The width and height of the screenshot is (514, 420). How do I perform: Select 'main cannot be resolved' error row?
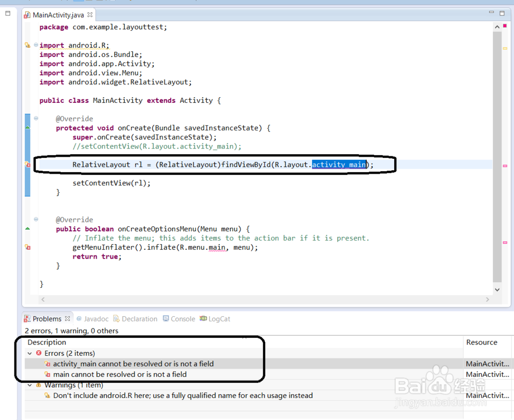coord(244,374)
